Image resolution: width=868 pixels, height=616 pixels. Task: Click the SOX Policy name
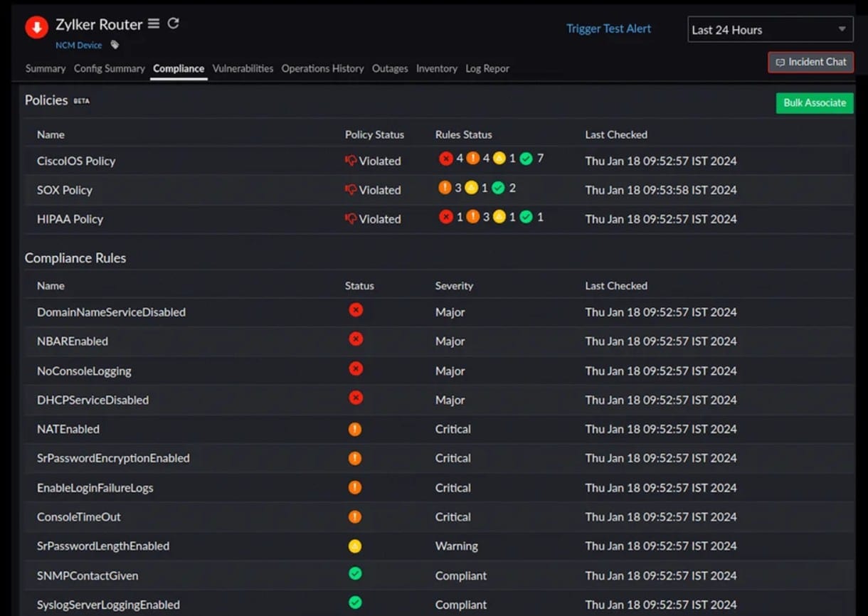pyautogui.click(x=65, y=190)
